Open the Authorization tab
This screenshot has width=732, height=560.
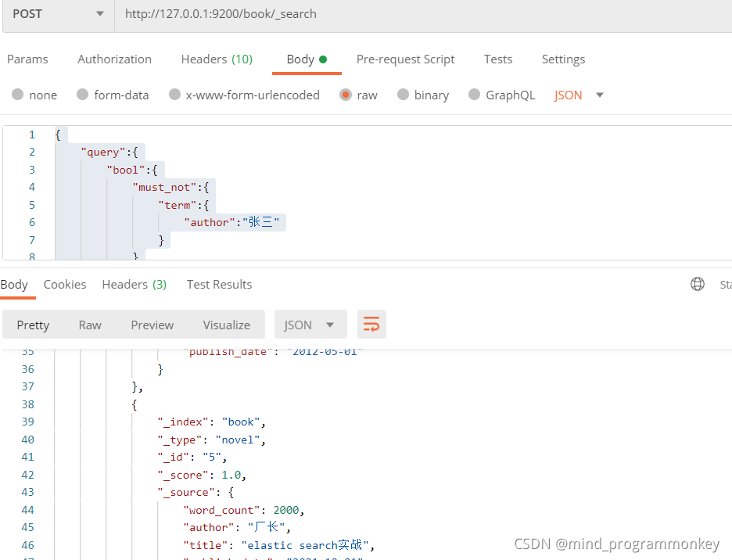(114, 59)
